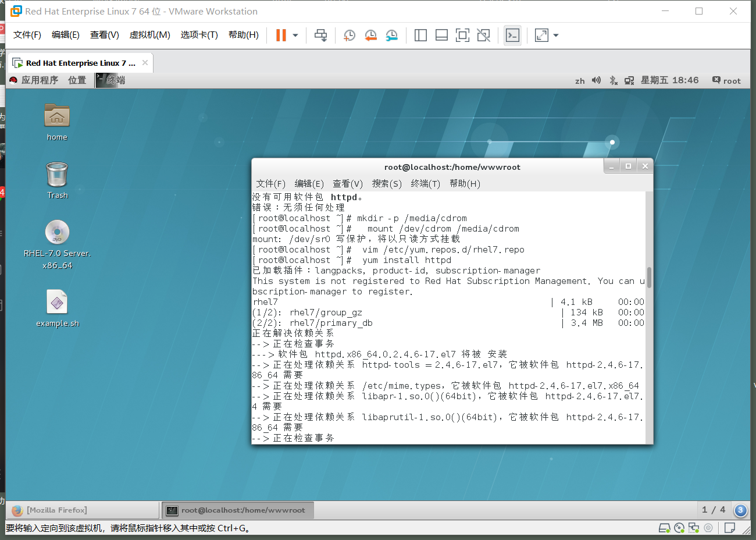Click the mkdir -p /media/cdrom line
This screenshot has height=540, width=756.
click(x=360, y=218)
